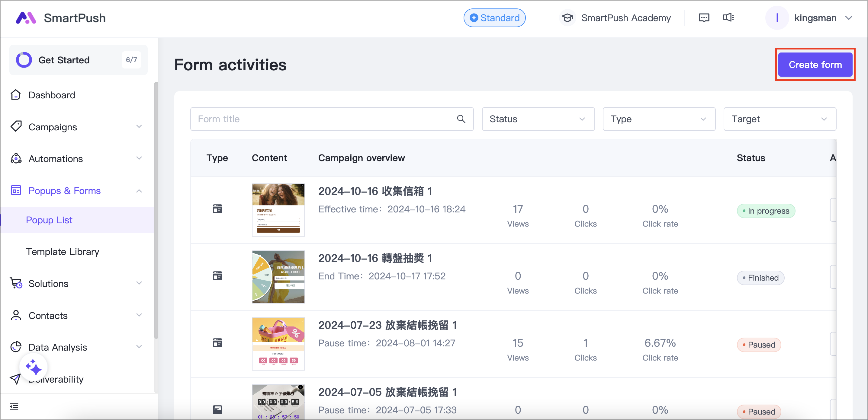Click the Get Started progress ring icon
The image size is (868, 420).
[x=24, y=60]
